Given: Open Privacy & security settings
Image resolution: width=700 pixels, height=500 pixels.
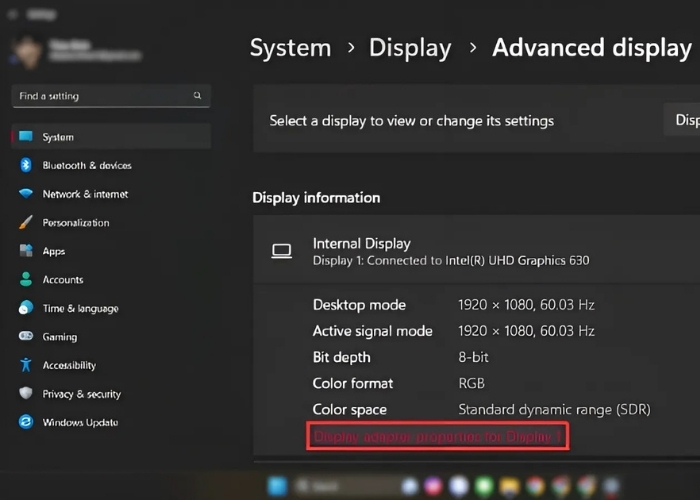Looking at the screenshot, I should coord(81,394).
